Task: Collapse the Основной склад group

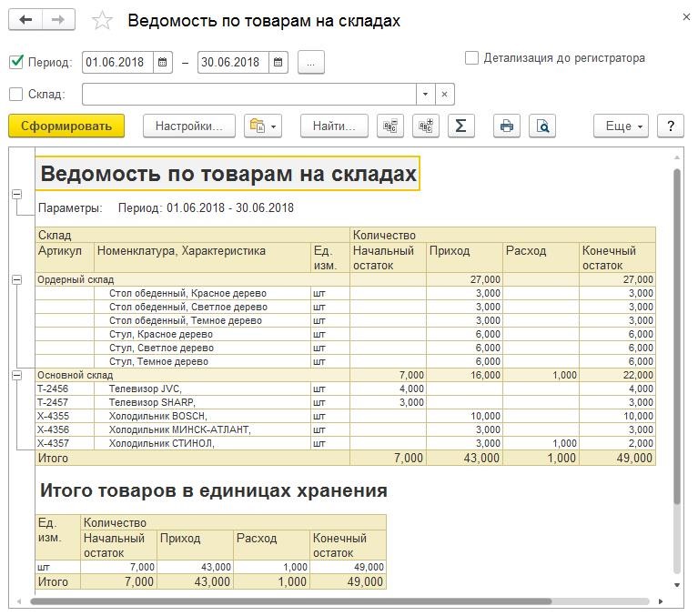Action: [x=16, y=375]
